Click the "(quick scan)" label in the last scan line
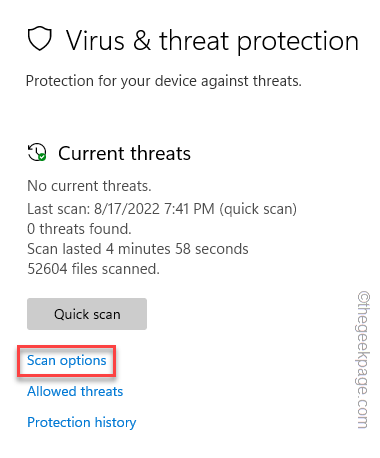This screenshot has height=458, width=380. [x=258, y=209]
